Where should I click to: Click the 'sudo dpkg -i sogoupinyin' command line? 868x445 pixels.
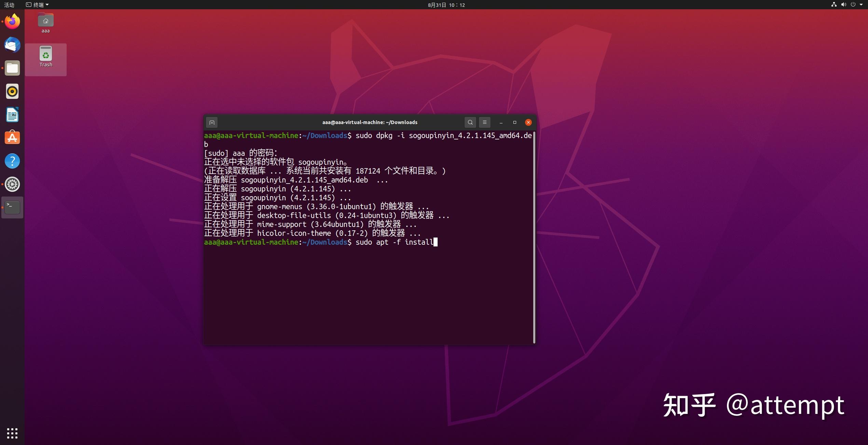click(x=368, y=140)
